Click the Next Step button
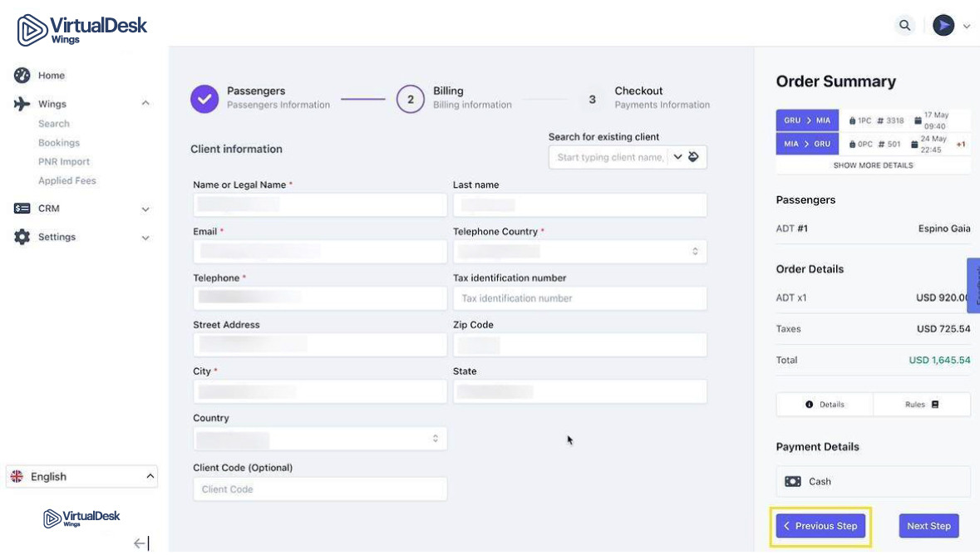Screen dimensions: 980x560 coord(928,526)
